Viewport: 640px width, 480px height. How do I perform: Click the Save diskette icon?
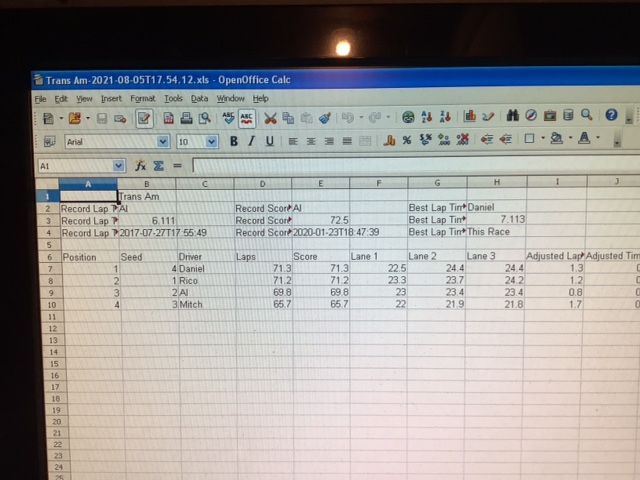pos(102,119)
